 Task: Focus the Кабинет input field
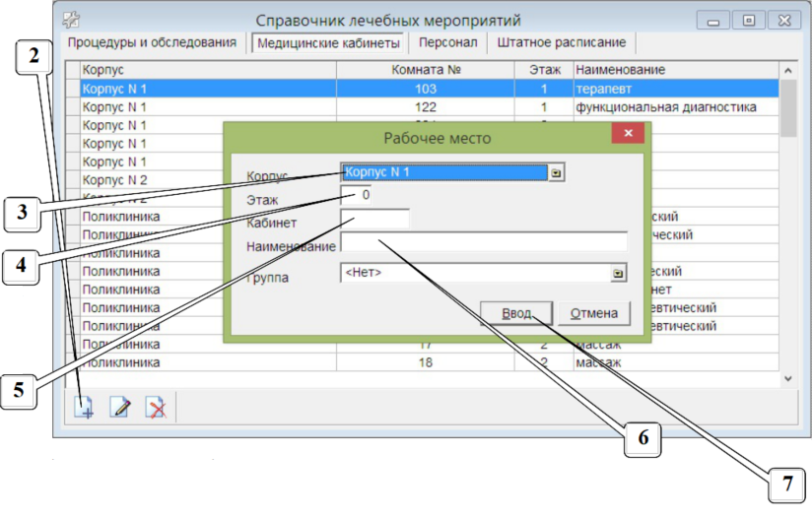[374, 219]
